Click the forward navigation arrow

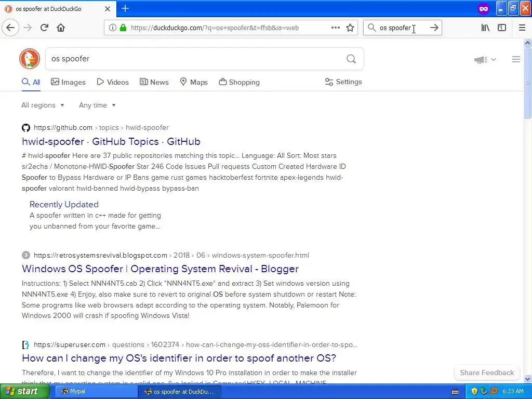pyautogui.click(x=28, y=28)
